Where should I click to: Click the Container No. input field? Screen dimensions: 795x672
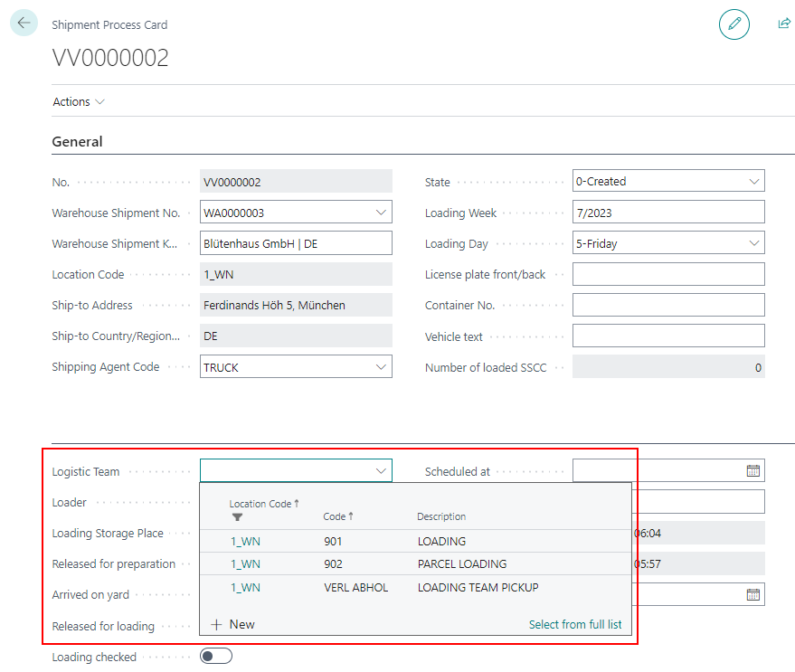click(667, 306)
